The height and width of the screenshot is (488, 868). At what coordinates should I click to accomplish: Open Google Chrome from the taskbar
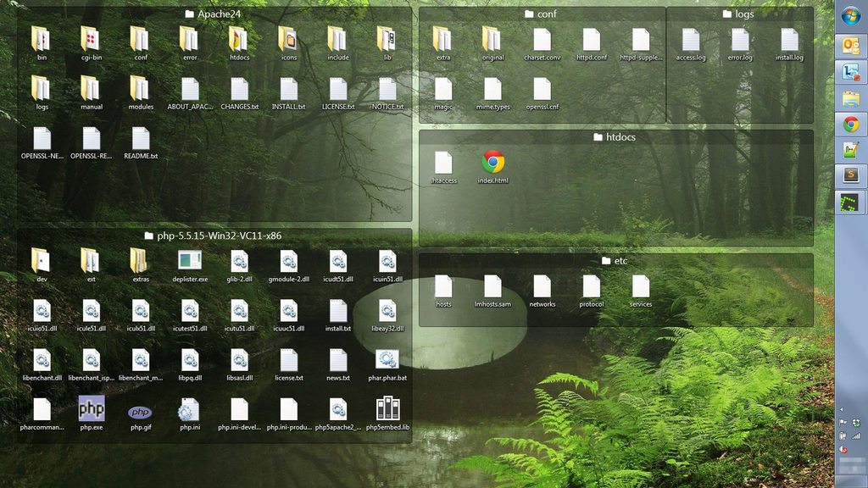[851, 124]
